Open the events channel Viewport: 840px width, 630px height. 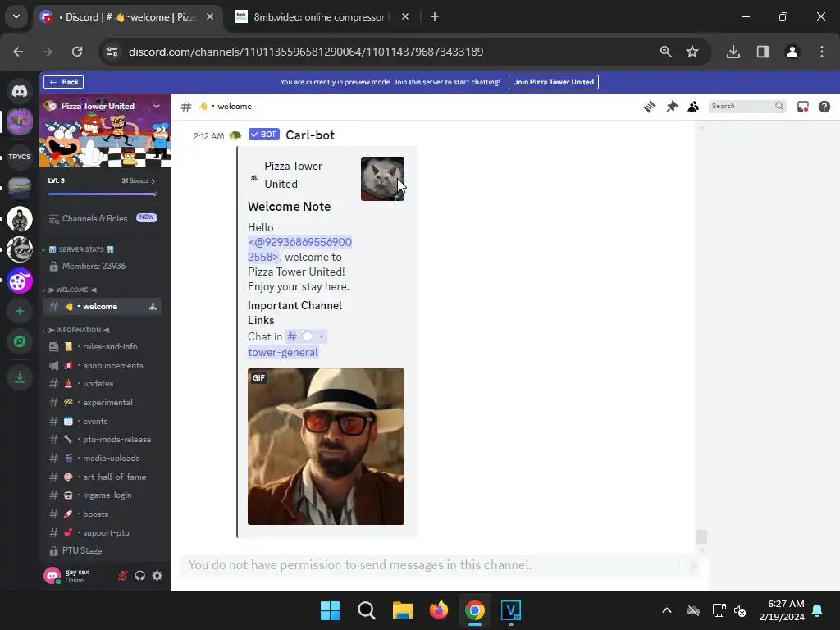pyautogui.click(x=103, y=421)
